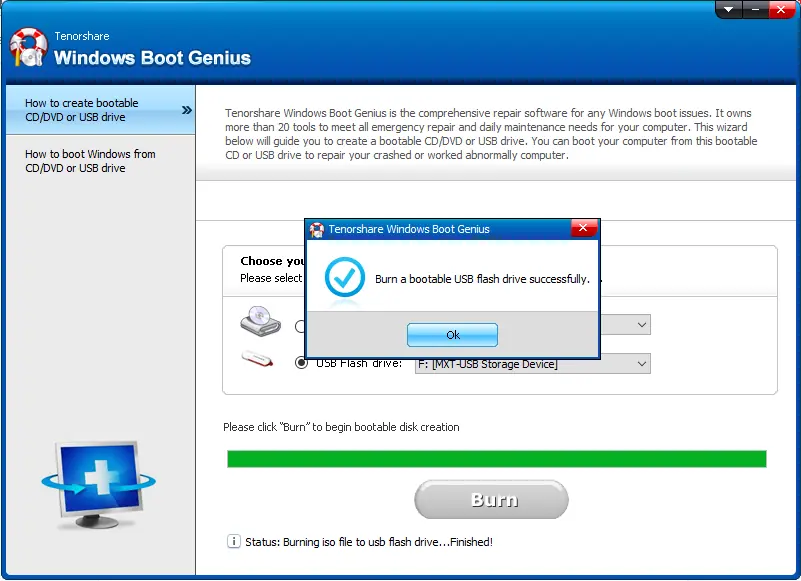Open 'How to boot Windows from CD/DVD or USB drive' tab
Image resolution: width=801 pixels, height=581 pixels.
point(101,161)
